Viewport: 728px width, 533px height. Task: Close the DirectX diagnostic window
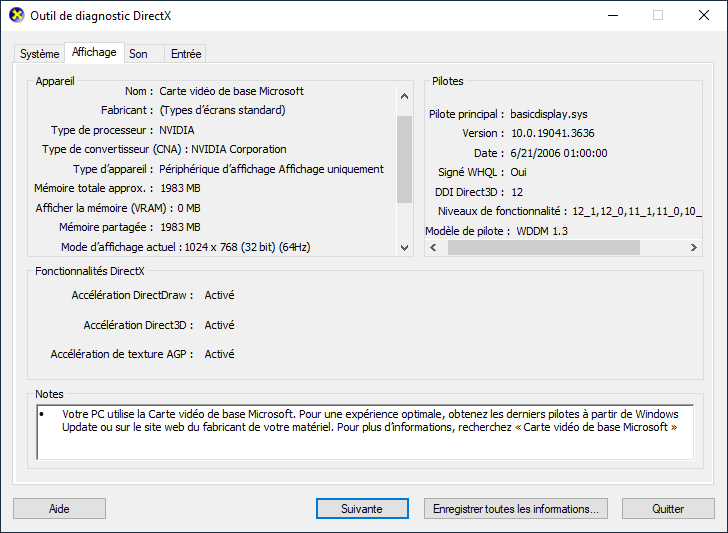[704, 15]
